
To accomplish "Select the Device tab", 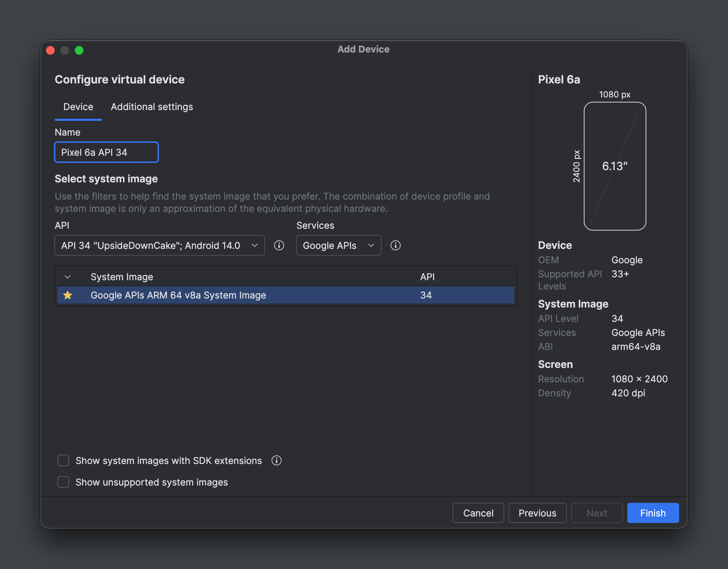I will [x=78, y=106].
